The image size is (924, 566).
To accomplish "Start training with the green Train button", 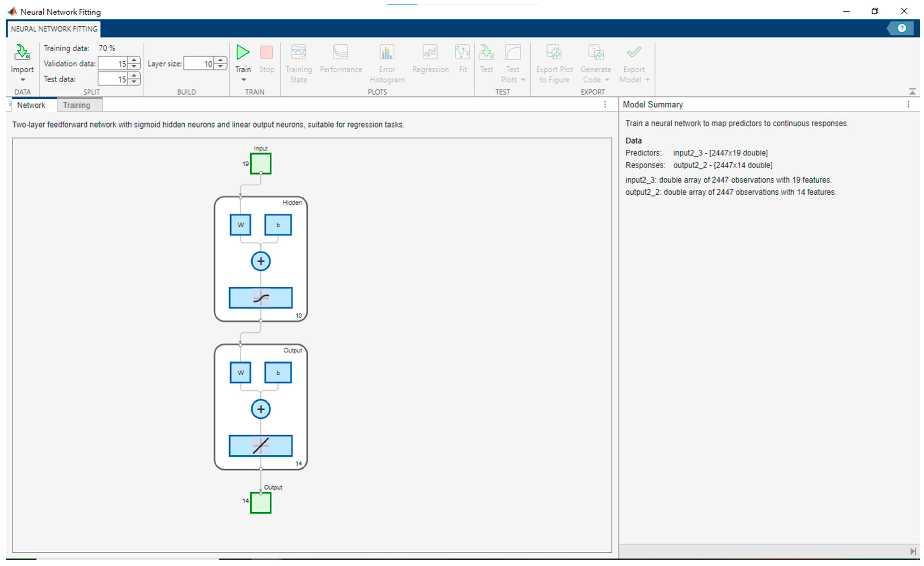I will [x=243, y=53].
